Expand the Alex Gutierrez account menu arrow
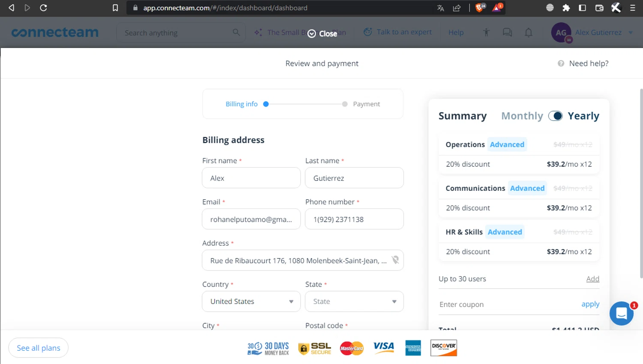Viewport: 643px width, 364px height. point(631,33)
